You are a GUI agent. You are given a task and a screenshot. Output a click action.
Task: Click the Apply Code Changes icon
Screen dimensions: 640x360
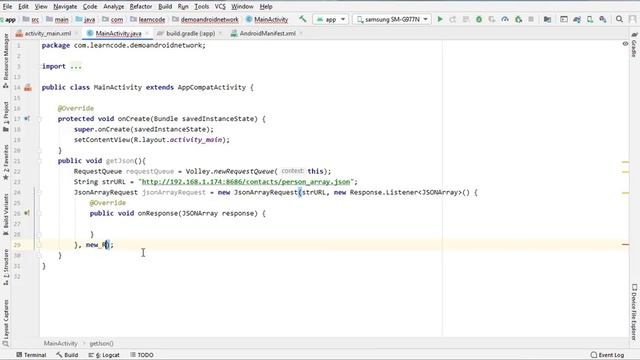coord(466,19)
